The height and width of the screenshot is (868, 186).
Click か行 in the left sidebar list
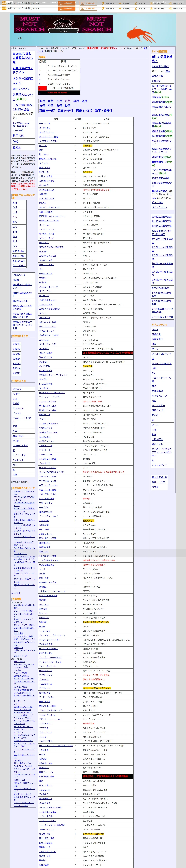[15, 208]
